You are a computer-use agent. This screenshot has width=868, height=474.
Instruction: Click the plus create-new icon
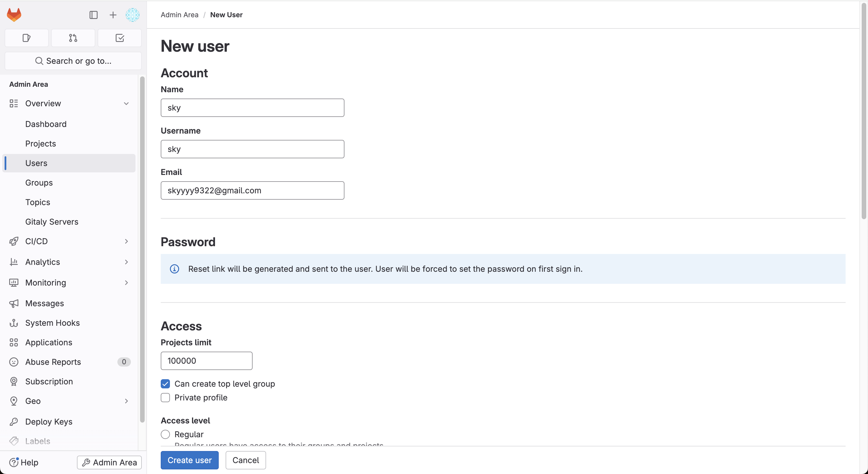pos(113,15)
